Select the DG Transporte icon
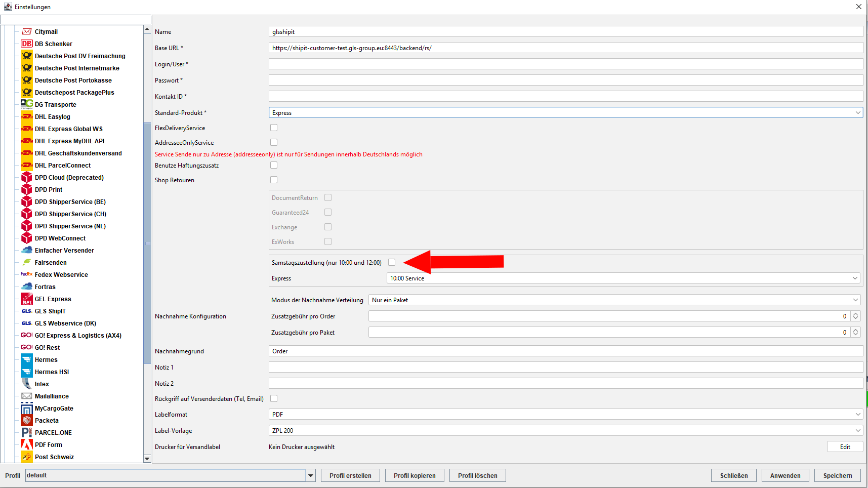Image resolution: width=868 pixels, height=488 pixels. 27,104
